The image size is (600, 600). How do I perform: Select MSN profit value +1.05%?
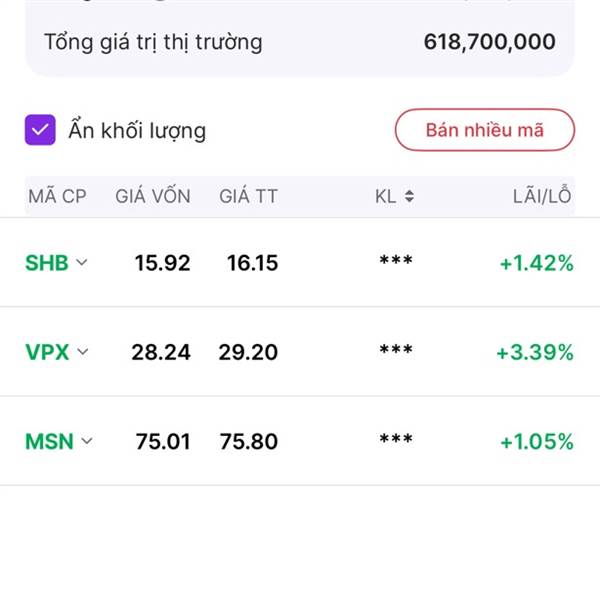[x=537, y=441]
